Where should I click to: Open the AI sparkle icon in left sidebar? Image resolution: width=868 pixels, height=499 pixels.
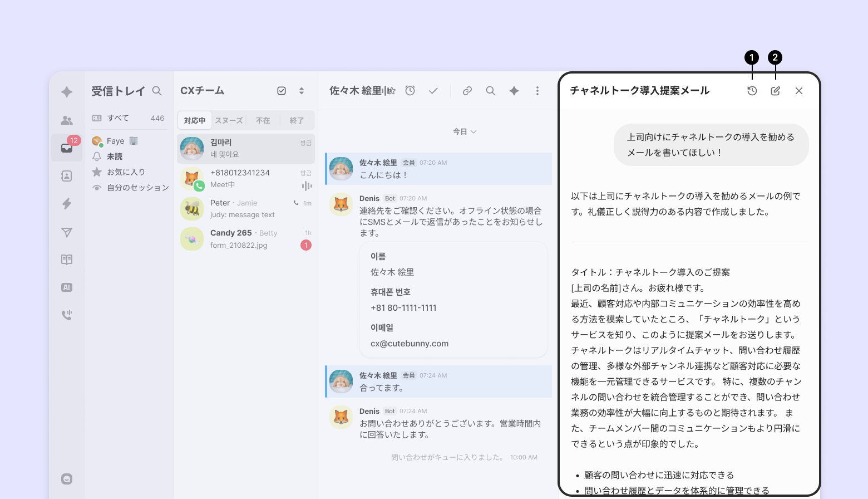coord(67,92)
